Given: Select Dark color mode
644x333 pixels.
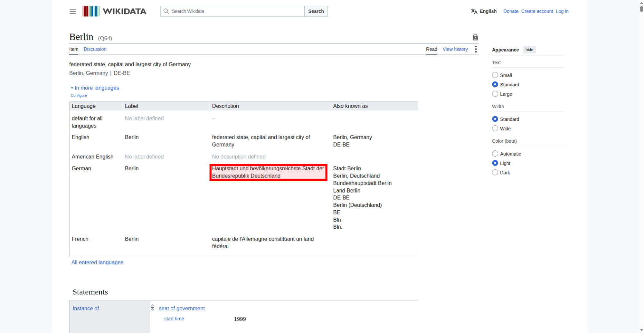Looking at the screenshot, I should click(495, 172).
